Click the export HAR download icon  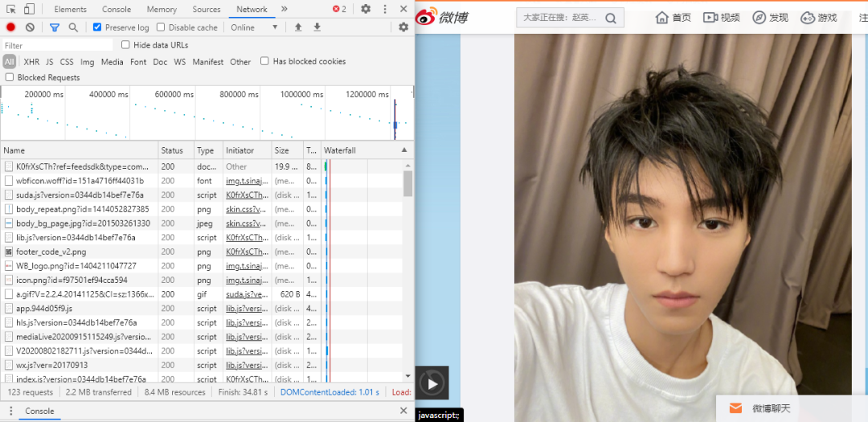(x=317, y=27)
